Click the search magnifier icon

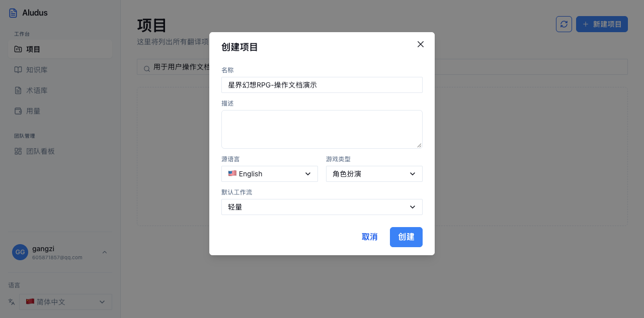(147, 69)
